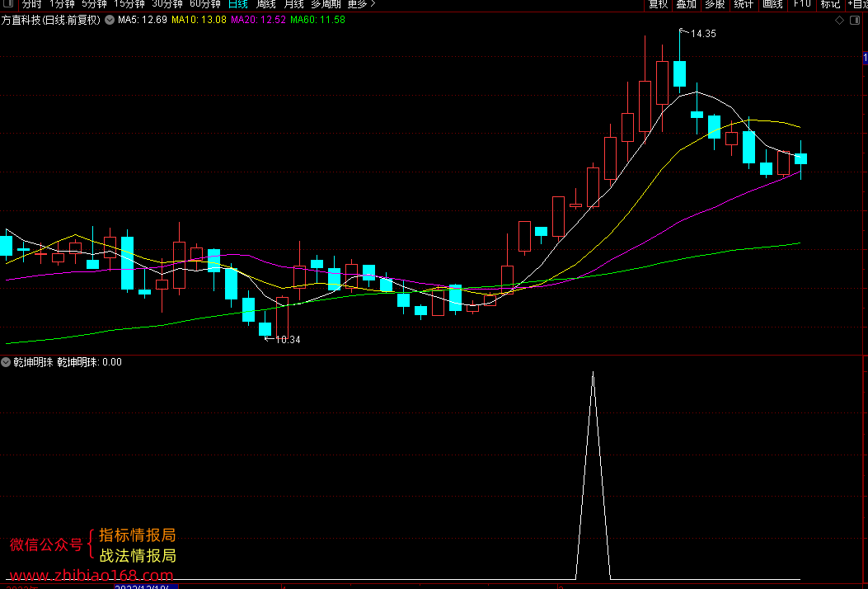The width and height of the screenshot is (868, 589).
Task: Switch to 分时 intraday view
Action: coord(31,4)
